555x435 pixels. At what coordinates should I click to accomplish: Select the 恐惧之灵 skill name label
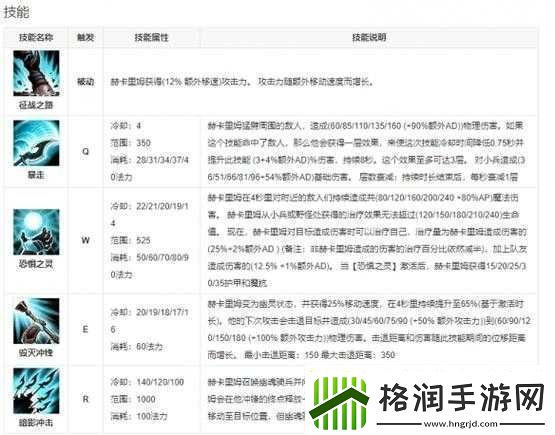36,264
